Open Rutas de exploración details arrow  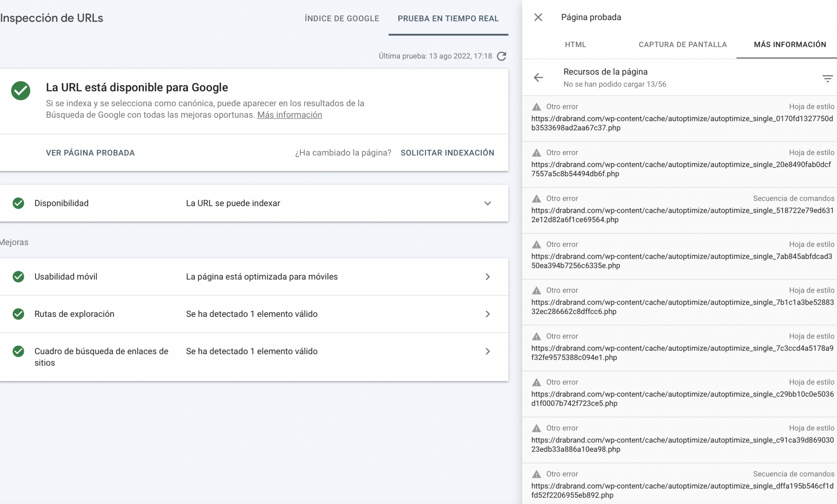click(488, 314)
